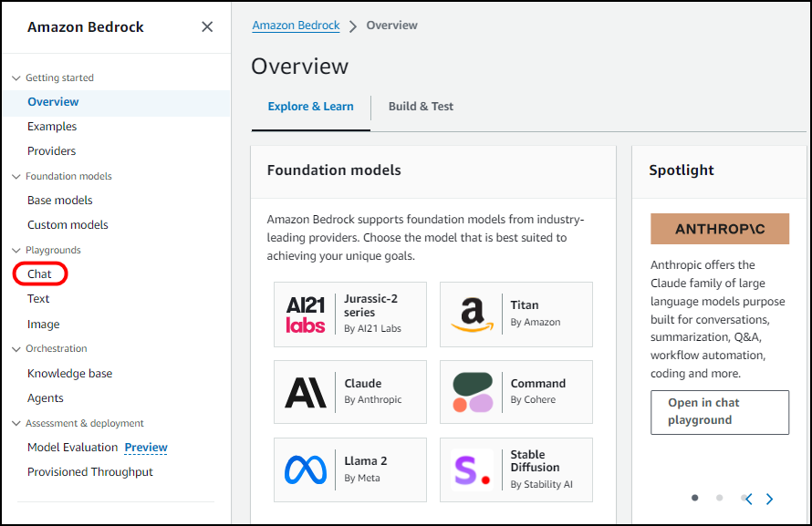Click the Anthropic banner in Spotlight
This screenshot has width=812, height=526.
pos(720,229)
